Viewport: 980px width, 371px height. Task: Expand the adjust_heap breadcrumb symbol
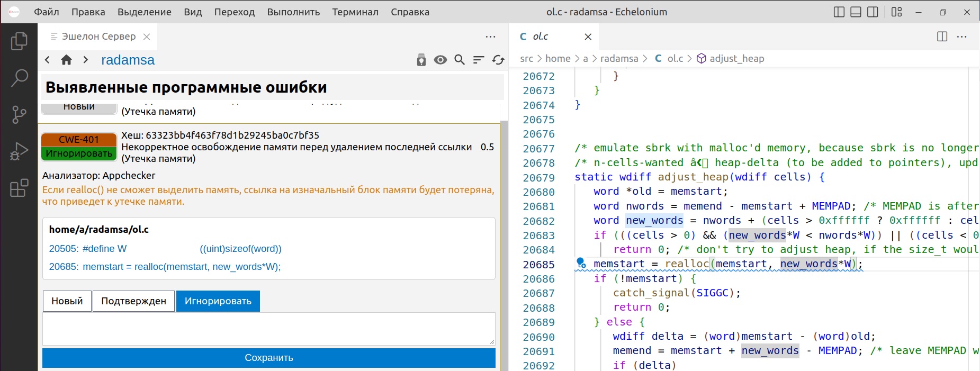coord(736,59)
